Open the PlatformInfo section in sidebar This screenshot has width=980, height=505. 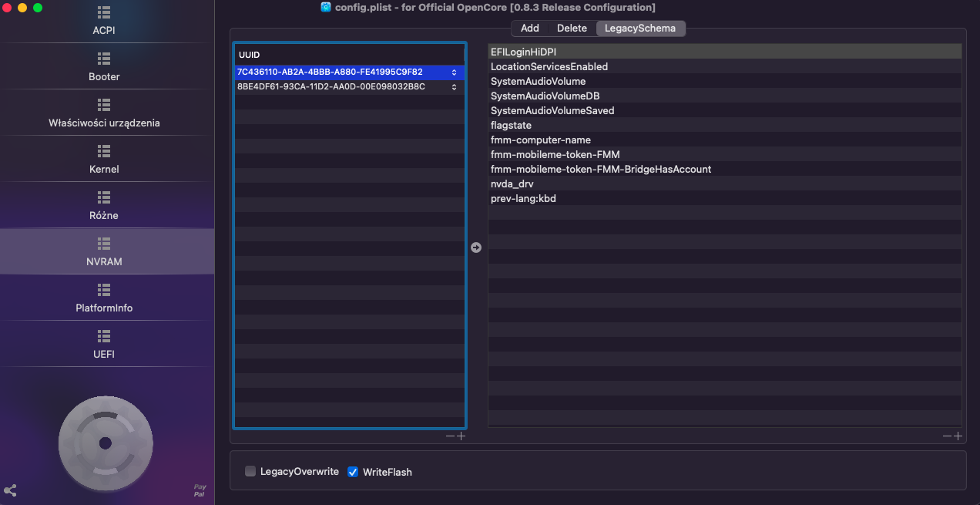tap(104, 298)
